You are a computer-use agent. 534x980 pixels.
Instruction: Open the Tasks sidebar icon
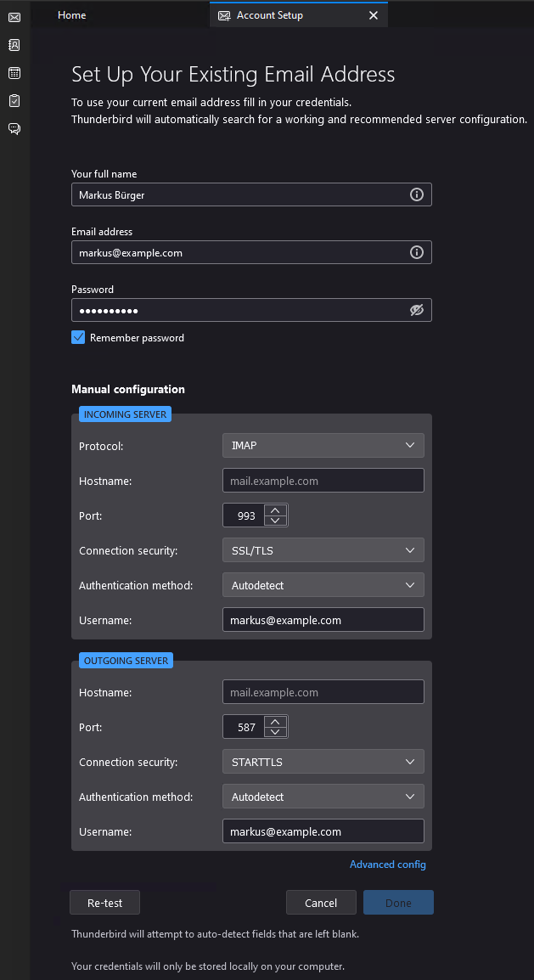click(14, 101)
